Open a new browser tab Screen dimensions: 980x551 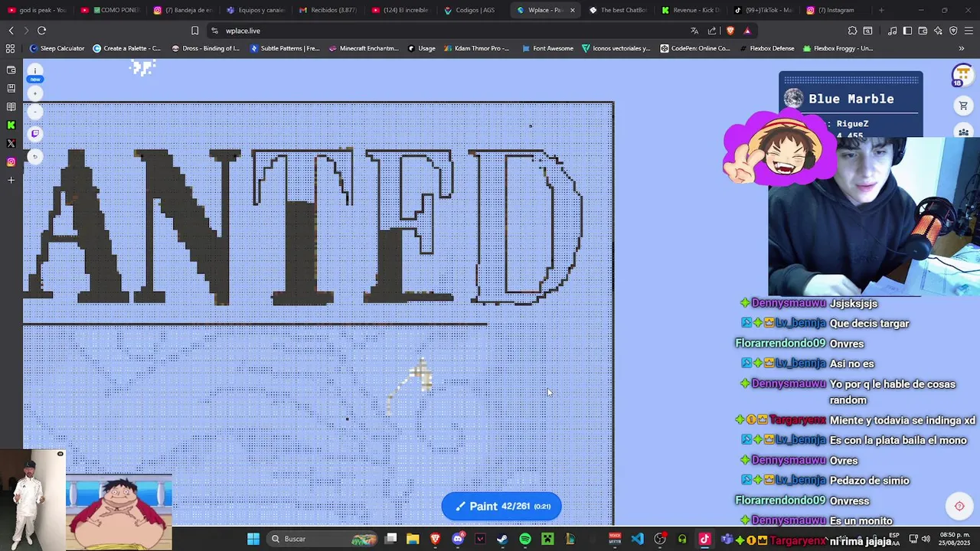(881, 10)
